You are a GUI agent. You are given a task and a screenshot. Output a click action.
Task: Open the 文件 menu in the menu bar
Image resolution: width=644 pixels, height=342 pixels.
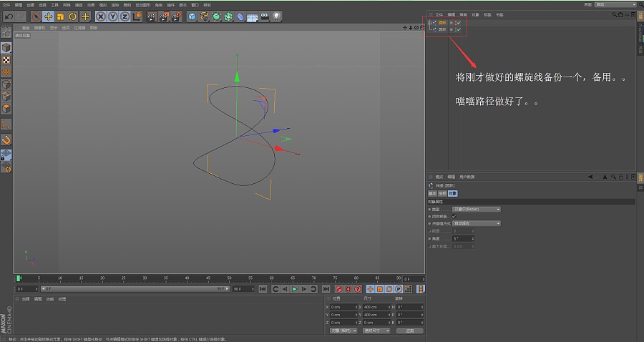tap(6, 5)
